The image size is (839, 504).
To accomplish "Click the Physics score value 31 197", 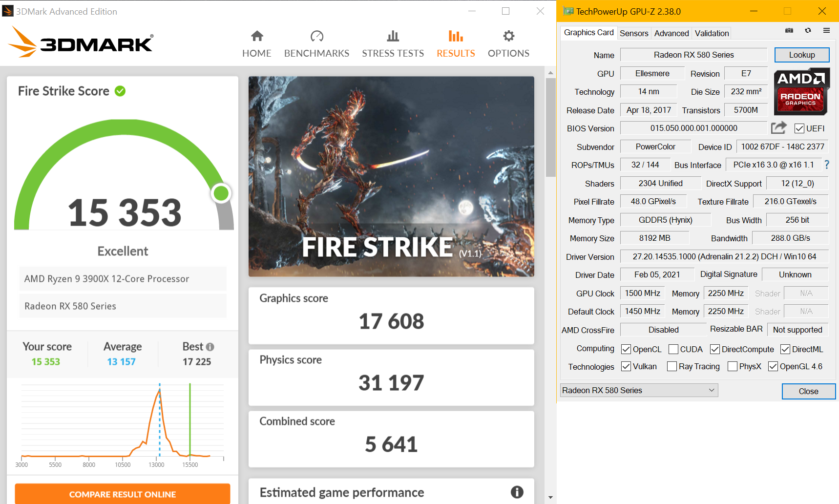I will click(391, 383).
